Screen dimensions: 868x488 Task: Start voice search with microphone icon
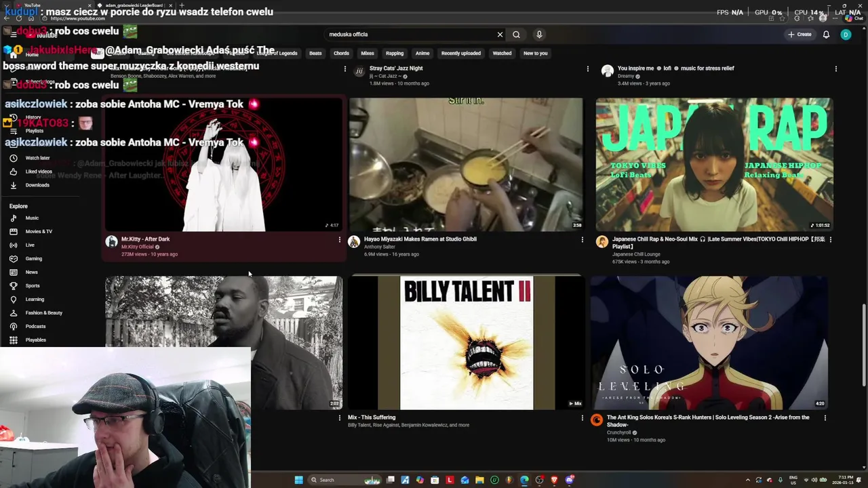click(x=539, y=35)
